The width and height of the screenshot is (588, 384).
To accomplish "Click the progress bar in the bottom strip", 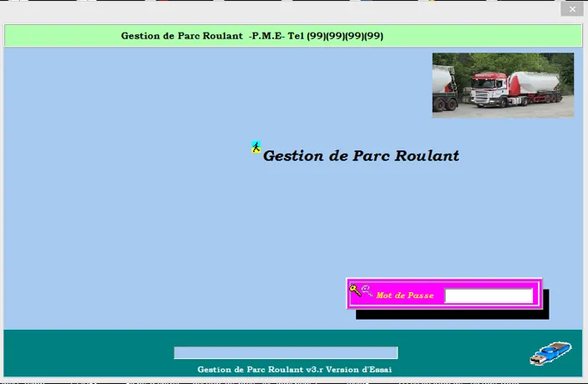I will tap(286, 353).
